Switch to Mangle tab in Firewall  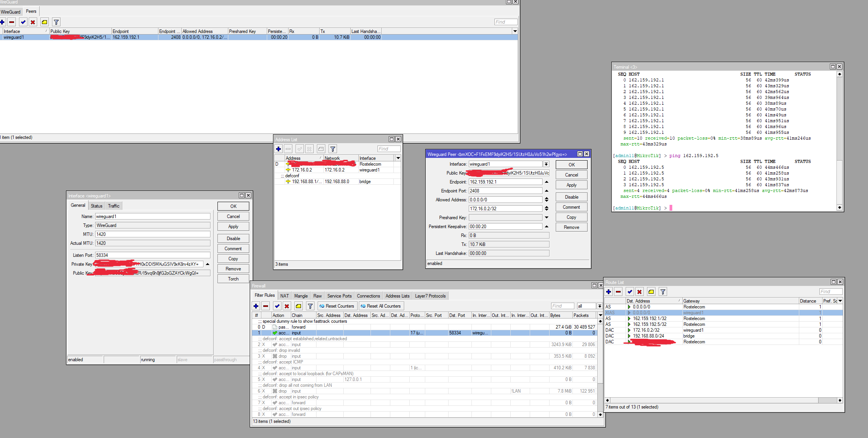tap(301, 296)
